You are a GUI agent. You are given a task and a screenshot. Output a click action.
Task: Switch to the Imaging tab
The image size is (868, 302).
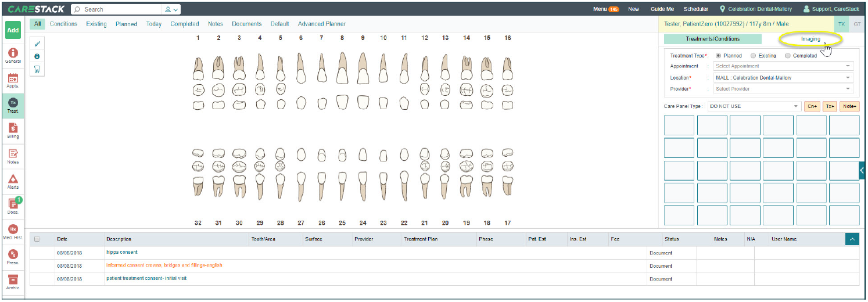[x=810, y=39]
